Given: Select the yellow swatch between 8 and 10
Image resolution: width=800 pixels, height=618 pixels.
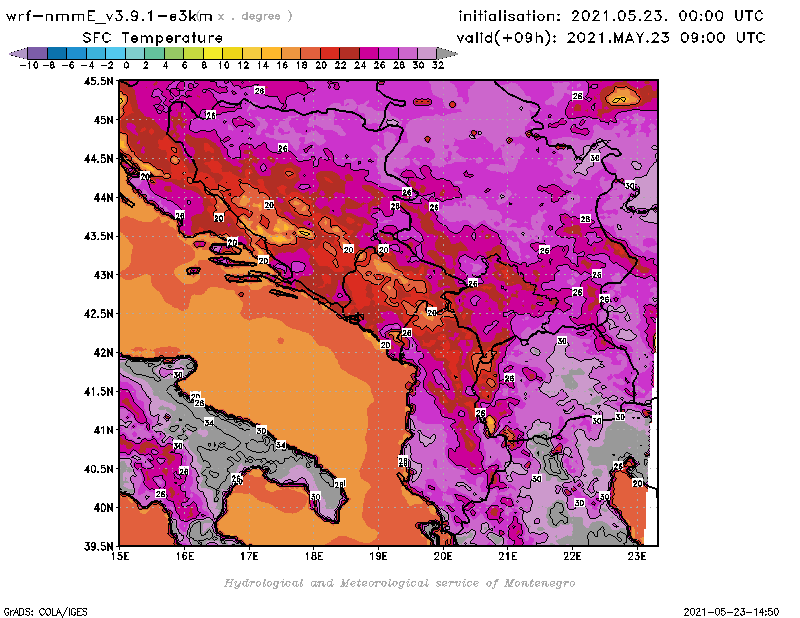Looking at the screenshot, I should [x=211, y=53].
